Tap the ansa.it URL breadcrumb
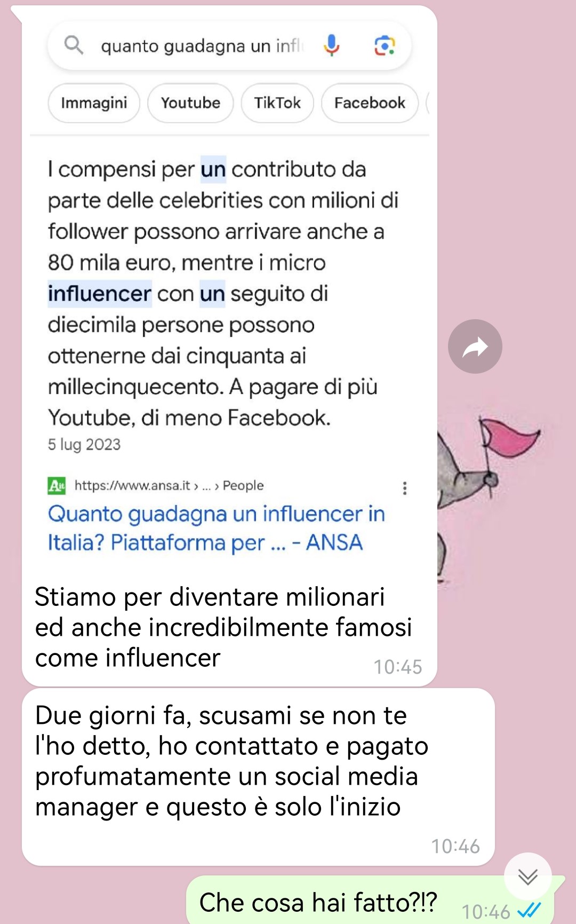 coord(156,485)
